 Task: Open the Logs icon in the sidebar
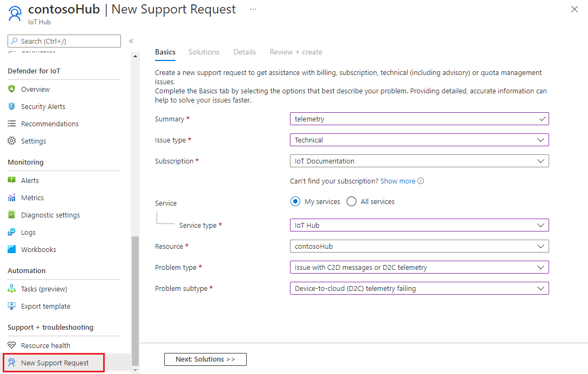pos(11,232)
